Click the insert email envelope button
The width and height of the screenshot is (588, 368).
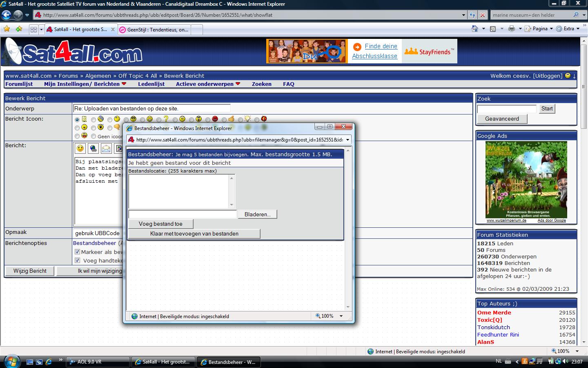(106, 148)
